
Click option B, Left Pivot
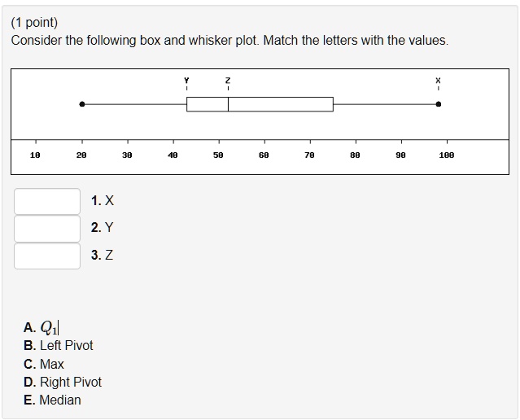click(59, 346)
